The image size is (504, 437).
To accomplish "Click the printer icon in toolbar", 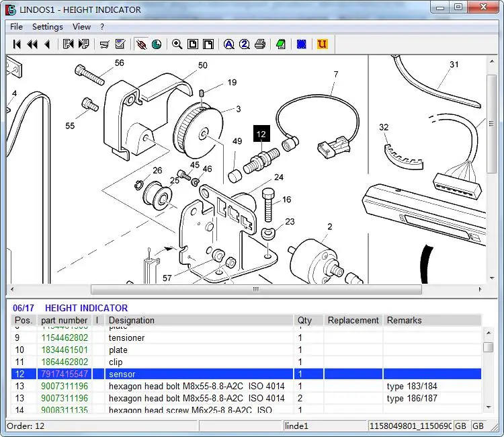I will (260, 44).
